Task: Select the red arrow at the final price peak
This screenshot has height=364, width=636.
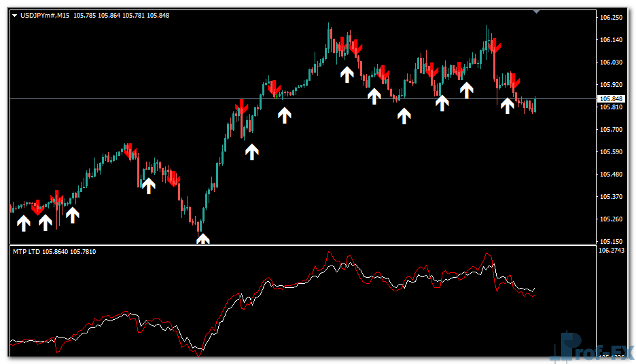Action: [x=494, y=46]
